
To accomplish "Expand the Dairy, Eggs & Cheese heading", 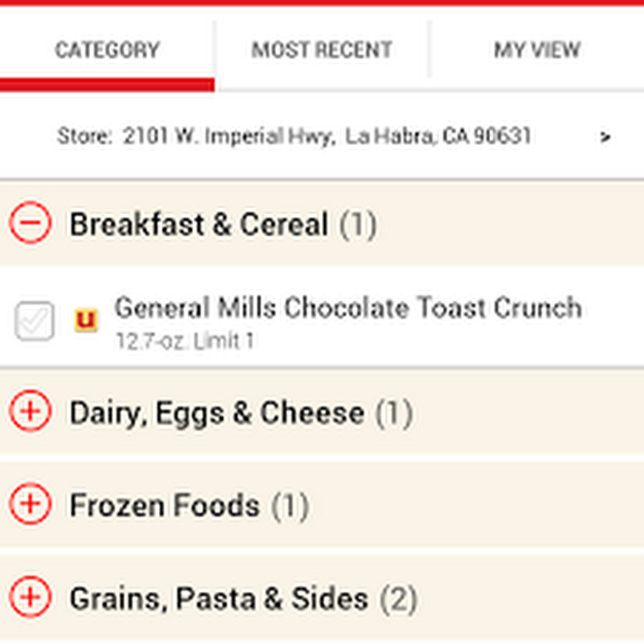I will 216,413.
